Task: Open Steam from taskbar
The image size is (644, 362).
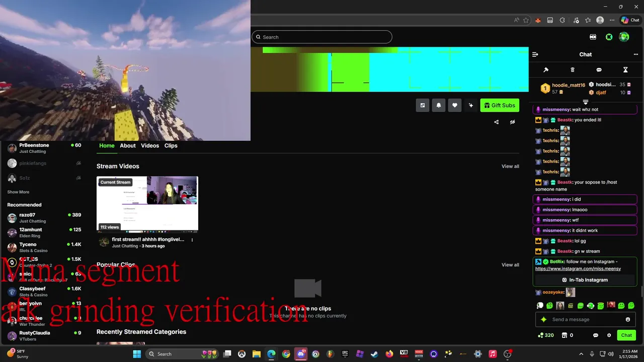Action: coord(374,354)
